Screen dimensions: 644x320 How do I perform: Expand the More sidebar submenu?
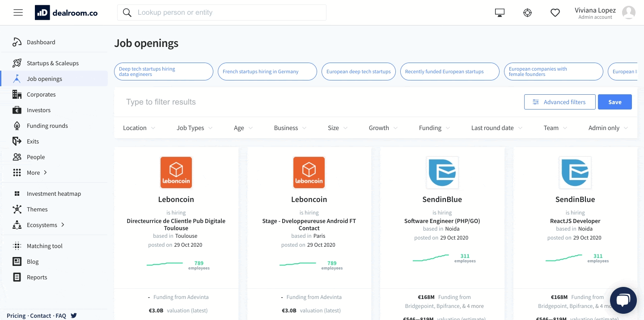[x=45, y=173]
